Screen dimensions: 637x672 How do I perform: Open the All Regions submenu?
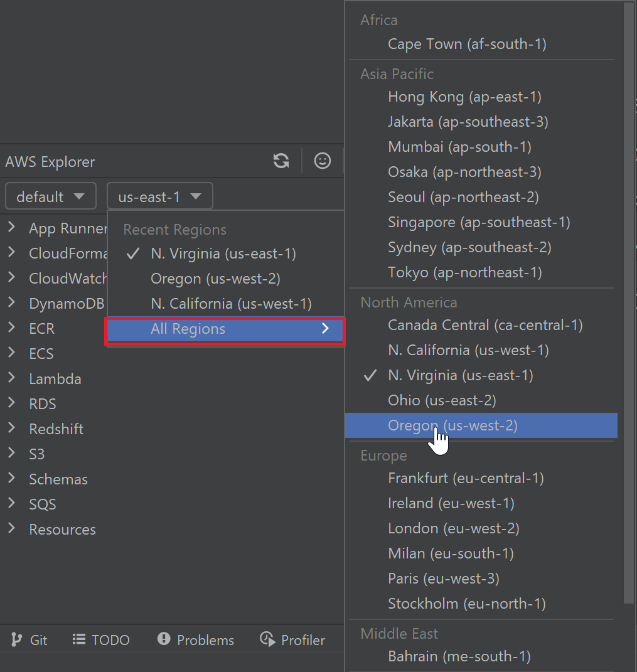225,329
